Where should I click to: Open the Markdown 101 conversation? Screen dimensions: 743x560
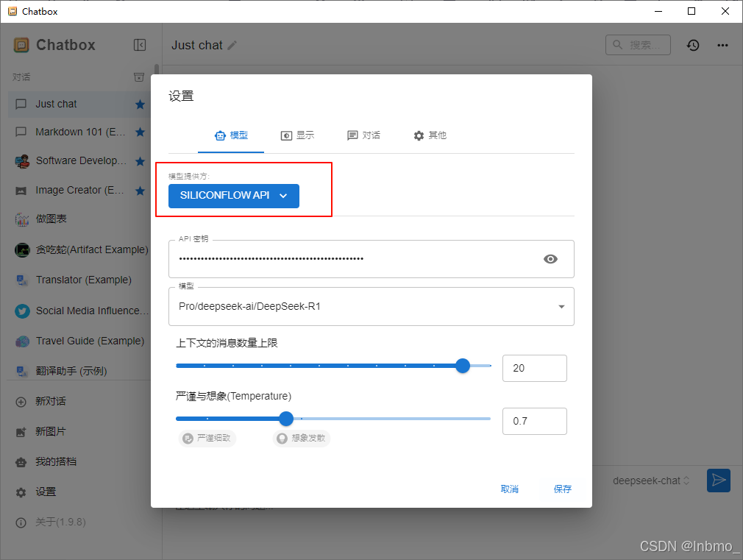coord(79,132)
